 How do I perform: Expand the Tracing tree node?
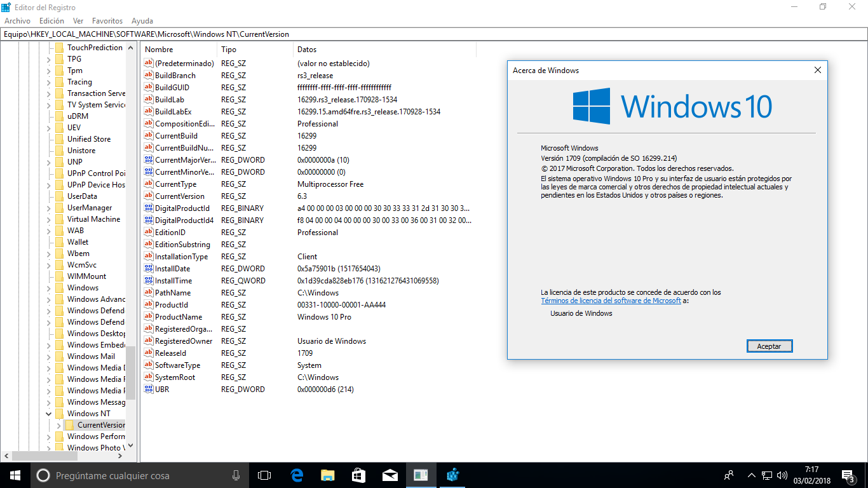point(49,82)
